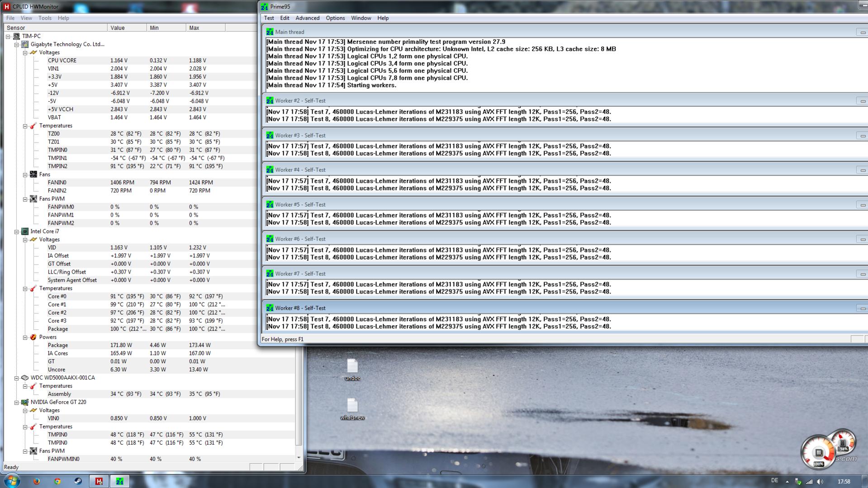Viewport: 868px width, 488px height.
Task: Collapse Voltages group under NVIDIA GeForce GT 220
Action: tap(25, 411)
